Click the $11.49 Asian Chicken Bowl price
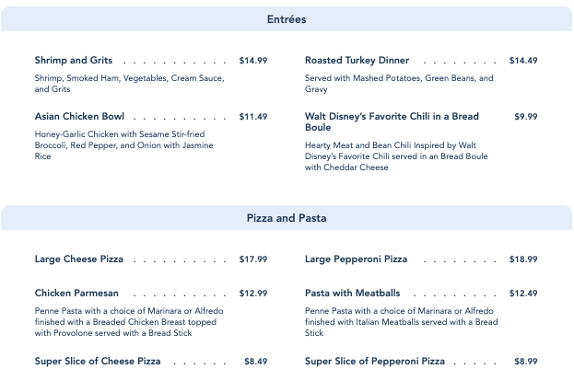 pos(252,117)
